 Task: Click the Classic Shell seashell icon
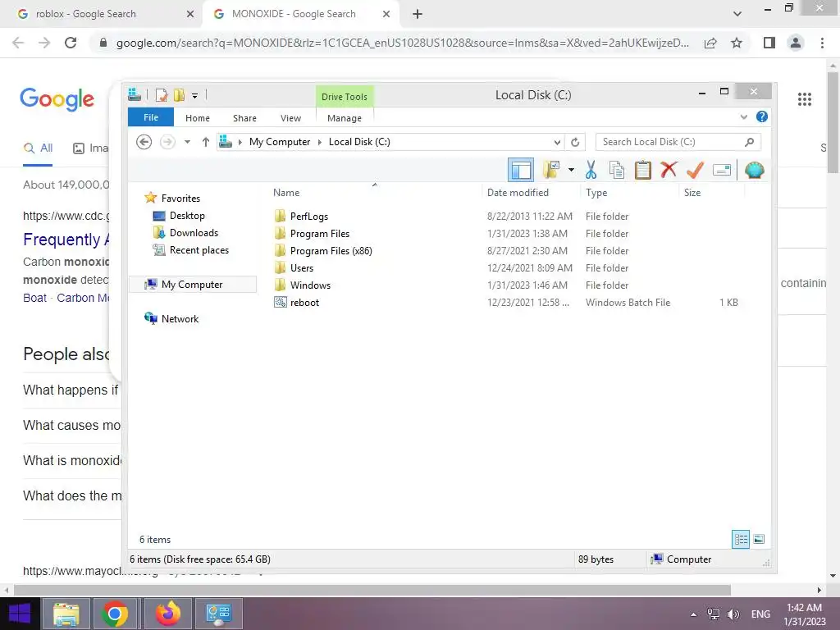point(755,171)
